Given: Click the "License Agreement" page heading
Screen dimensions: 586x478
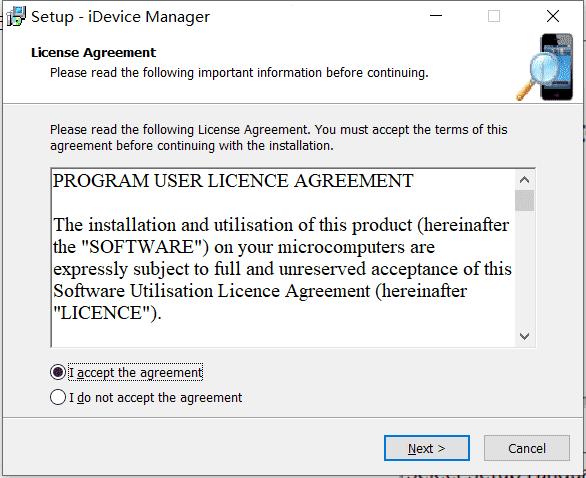Looking at the screenshot, I should (x=93, y=53).
